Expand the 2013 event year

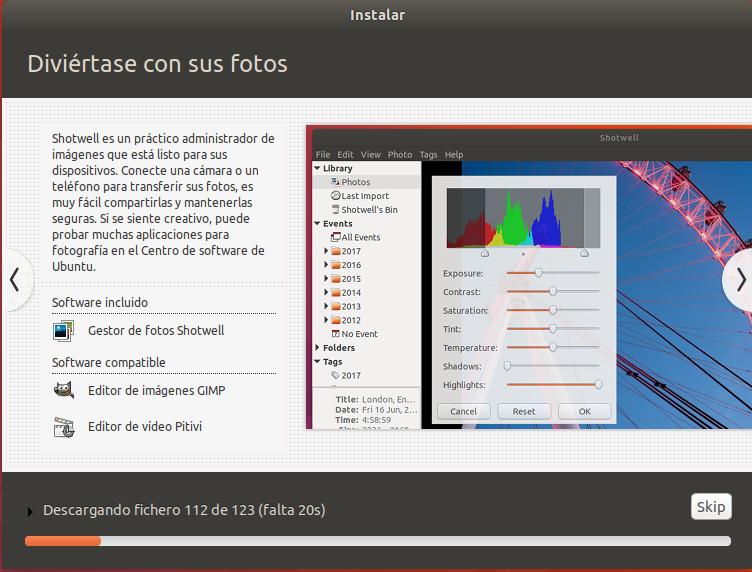click(326, 306)
